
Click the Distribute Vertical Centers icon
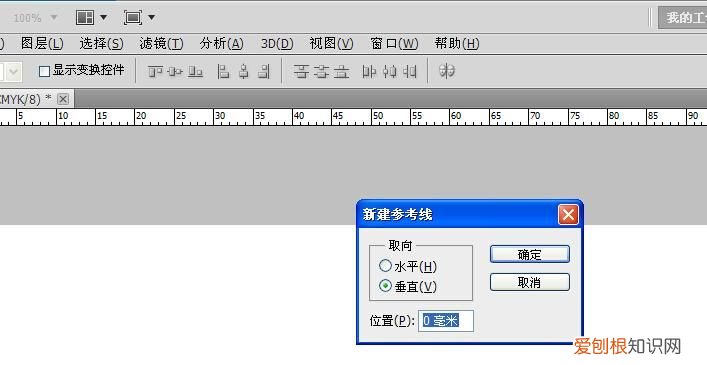(x=321, y=71)
